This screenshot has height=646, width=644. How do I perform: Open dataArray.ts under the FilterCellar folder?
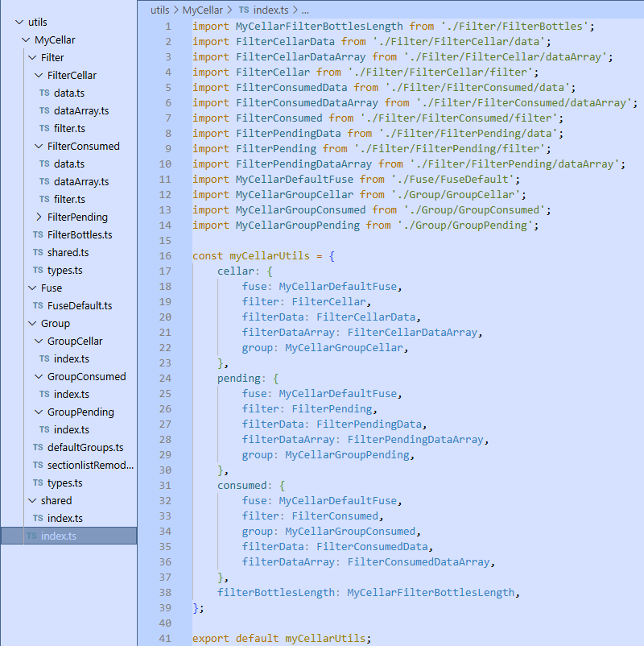(81, 111)
